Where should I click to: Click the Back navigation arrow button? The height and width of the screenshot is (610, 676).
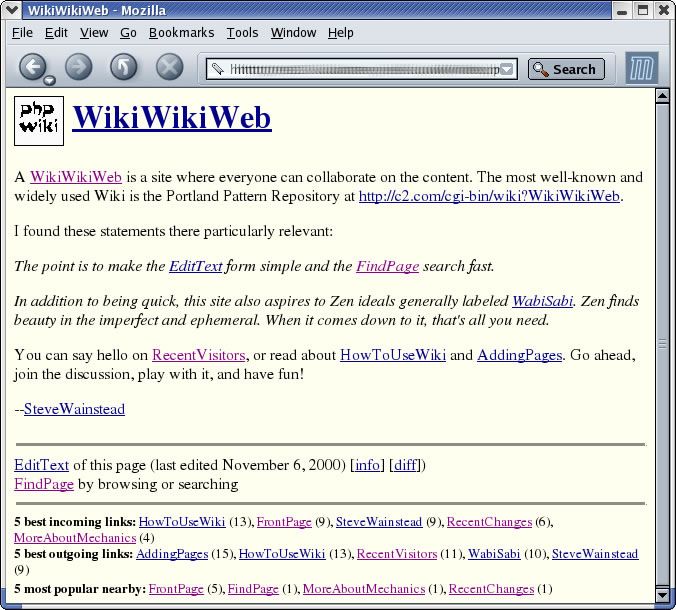coord(31,68)
